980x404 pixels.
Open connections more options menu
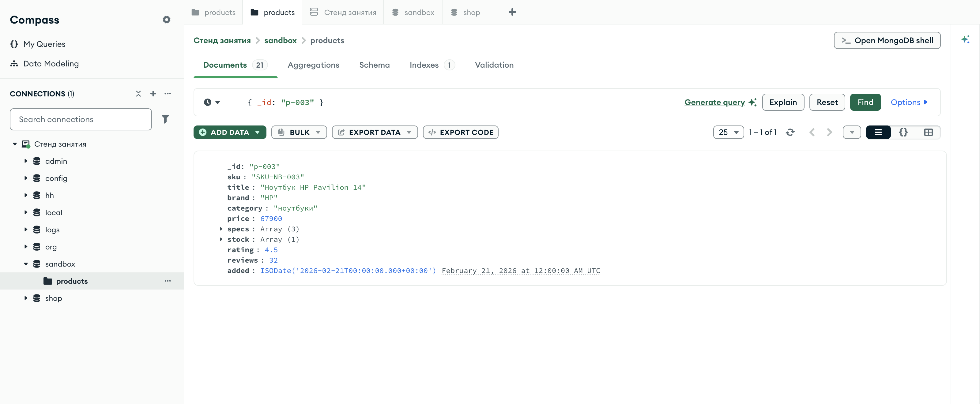[x=168, y=93]
